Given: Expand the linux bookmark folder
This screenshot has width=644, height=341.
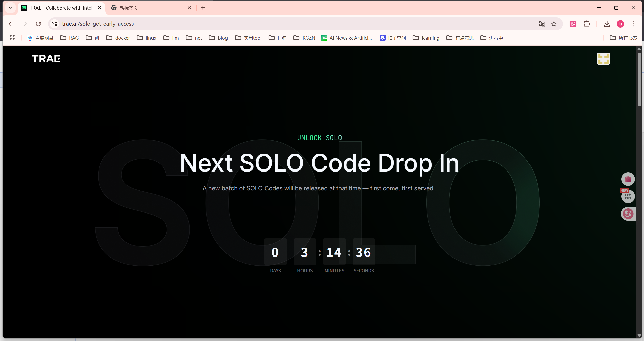Looking at the screenshot, I should click(146, 38).
